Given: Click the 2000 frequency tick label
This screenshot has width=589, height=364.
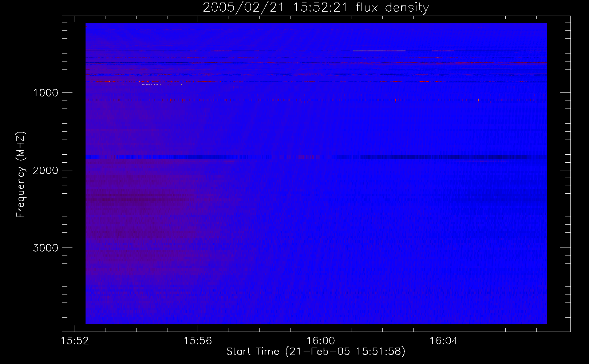Looking at the screenshot, I should coord(46,170).
